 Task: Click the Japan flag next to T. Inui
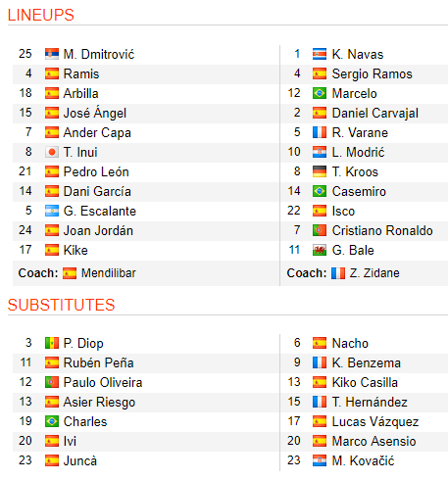pos(52,152)
